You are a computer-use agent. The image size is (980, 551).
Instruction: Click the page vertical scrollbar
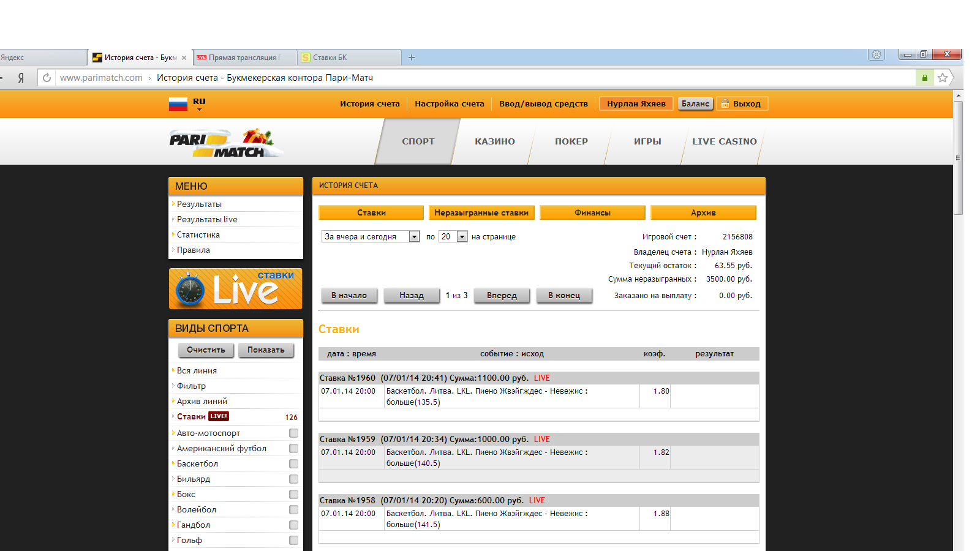958,159
